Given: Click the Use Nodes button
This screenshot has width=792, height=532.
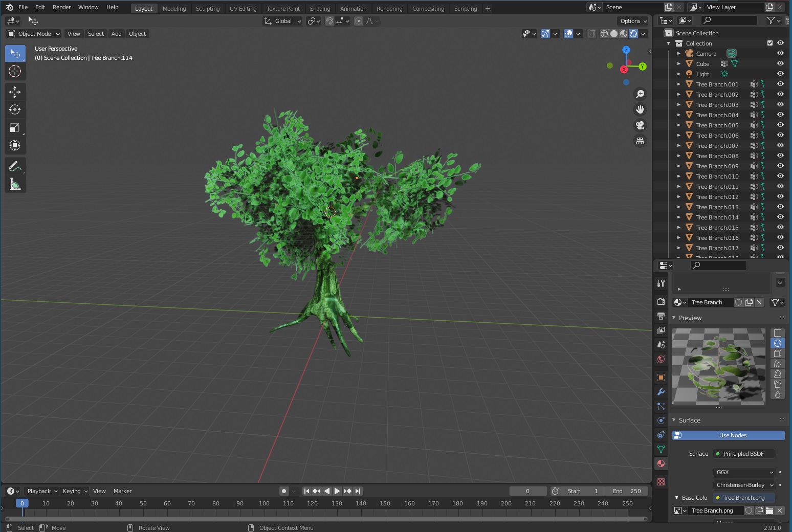Looking at the screenshot, I should point(728,435).
